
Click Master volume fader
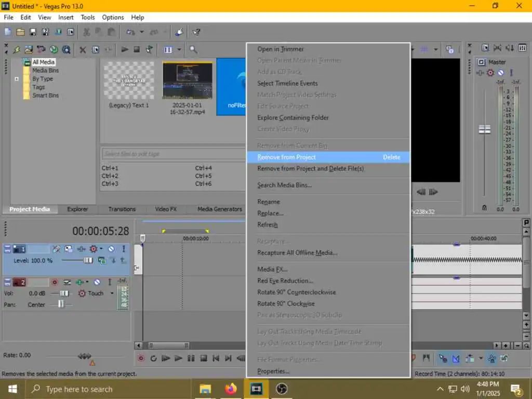point(485,129)
